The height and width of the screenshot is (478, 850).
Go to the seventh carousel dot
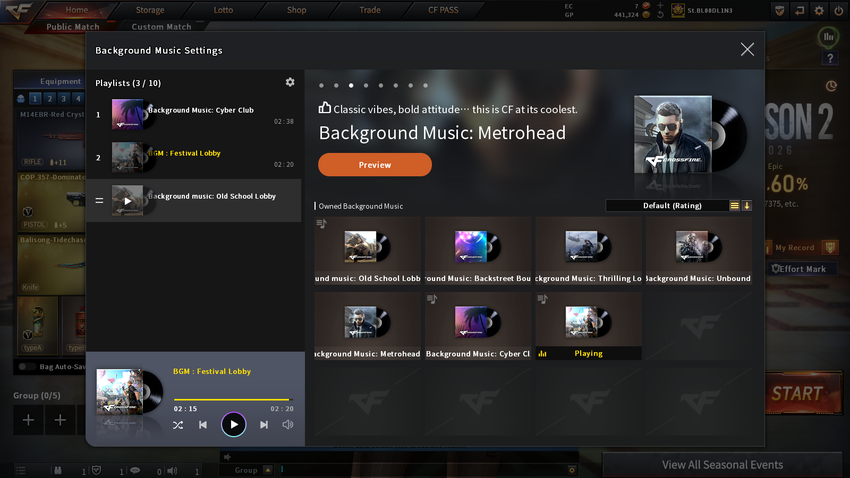coord(411,86)
